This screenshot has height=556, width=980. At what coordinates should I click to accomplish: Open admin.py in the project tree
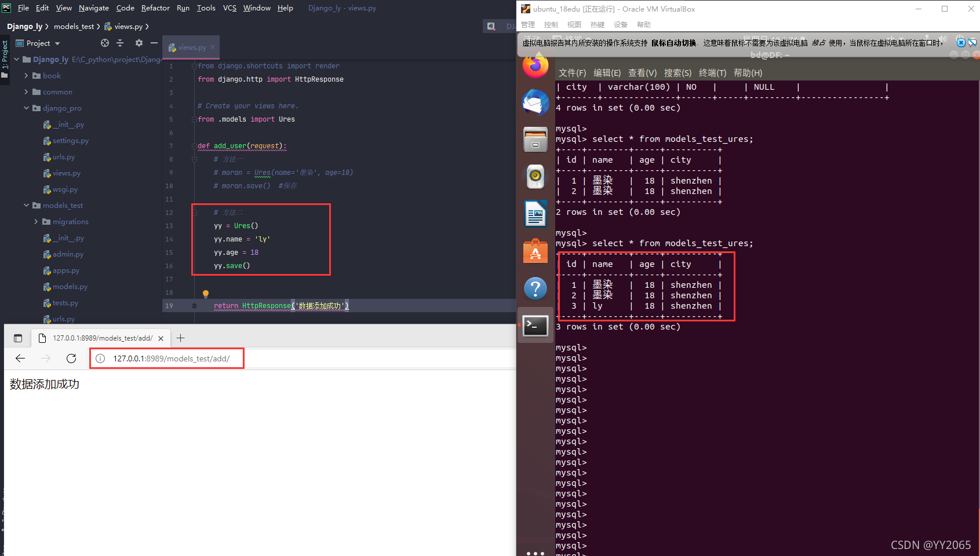(63, 254)
